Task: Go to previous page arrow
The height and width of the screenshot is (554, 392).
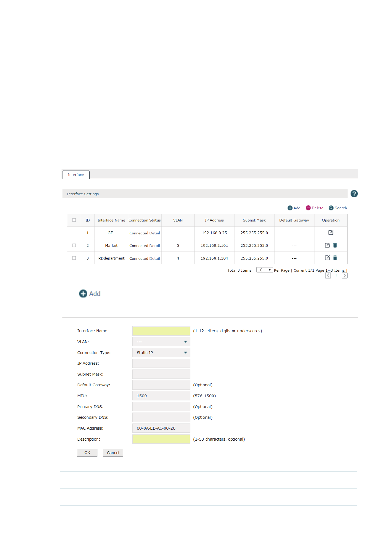Action: (x=328, y=276)
